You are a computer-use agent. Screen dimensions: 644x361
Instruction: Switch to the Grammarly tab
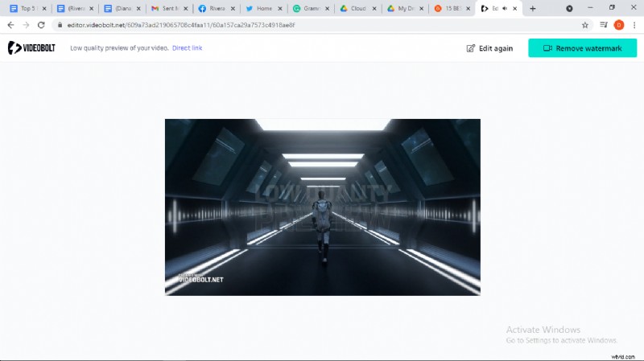tap(309, 9)
